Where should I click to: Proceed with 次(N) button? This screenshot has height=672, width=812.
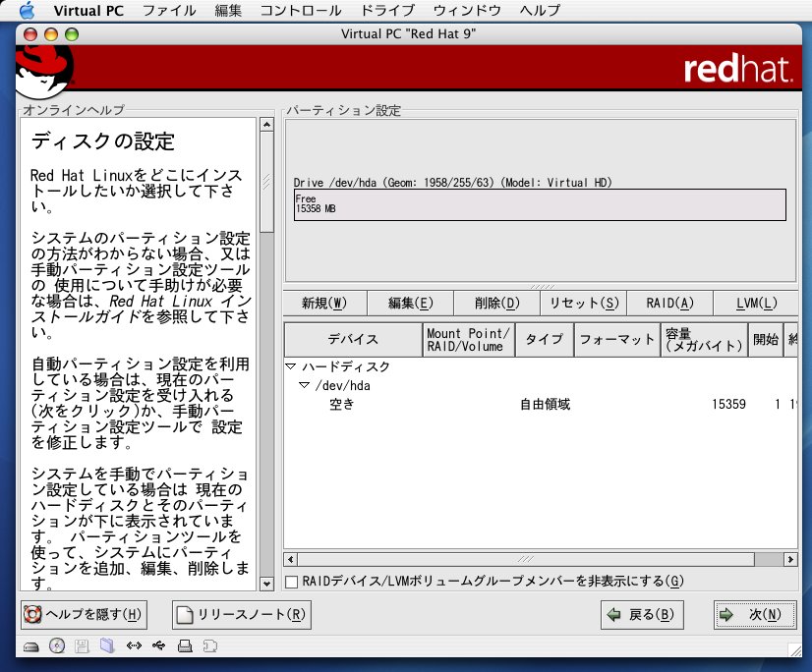(x=755, y=615)
